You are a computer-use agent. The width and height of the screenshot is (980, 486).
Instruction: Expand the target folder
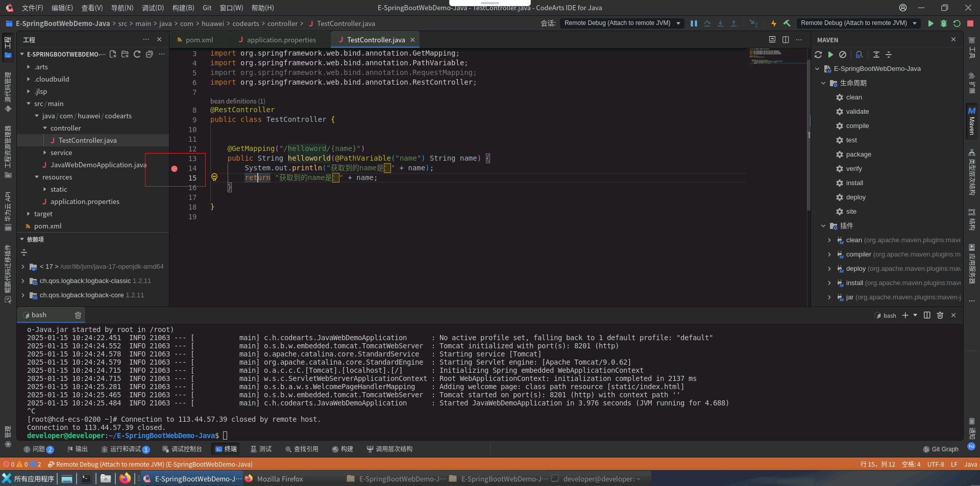(43, 214)
